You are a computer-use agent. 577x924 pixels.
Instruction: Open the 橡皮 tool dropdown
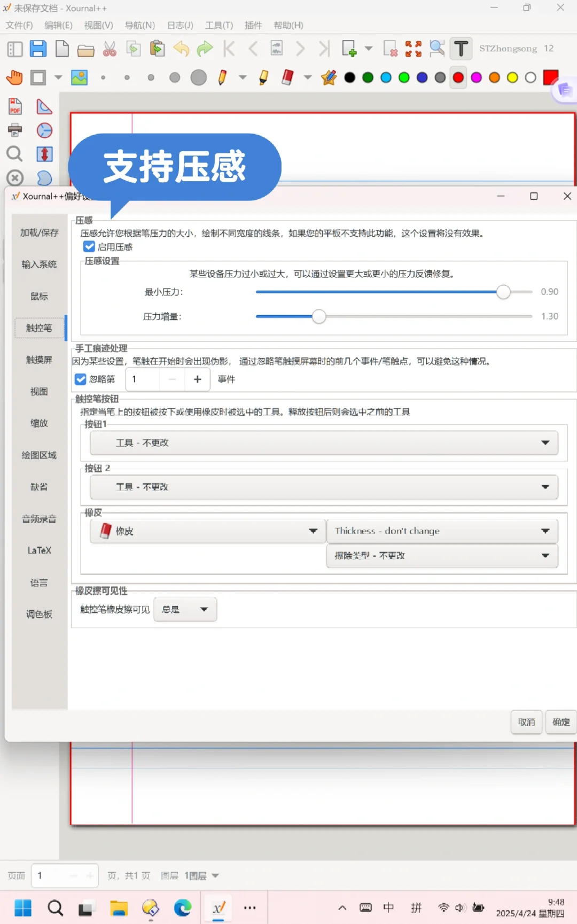point(207,531)
